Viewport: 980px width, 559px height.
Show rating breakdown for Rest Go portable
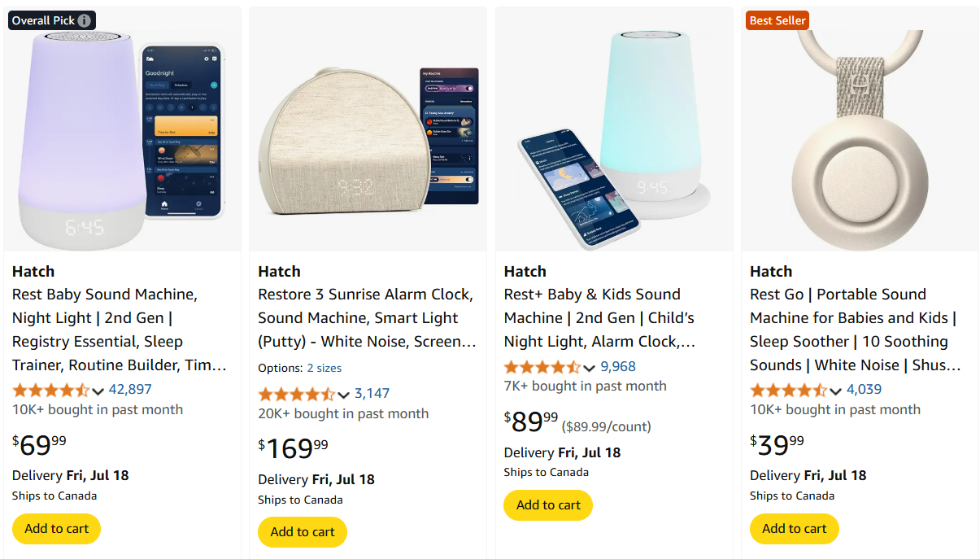pos(835,391)
